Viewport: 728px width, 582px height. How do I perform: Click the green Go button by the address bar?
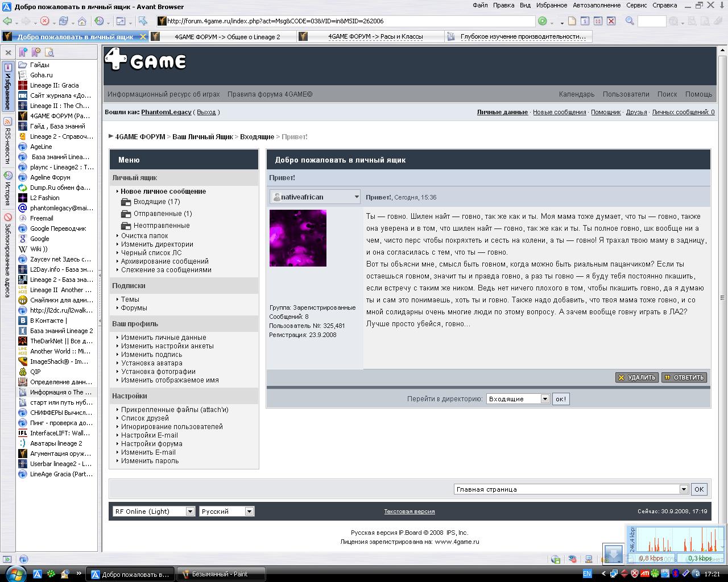543,21
